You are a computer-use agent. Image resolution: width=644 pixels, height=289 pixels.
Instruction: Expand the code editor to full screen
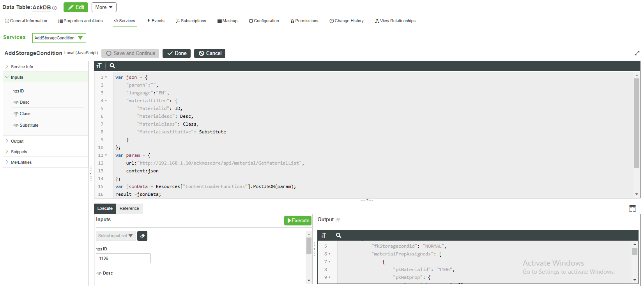pyautogui.click(x=637, y=53)
